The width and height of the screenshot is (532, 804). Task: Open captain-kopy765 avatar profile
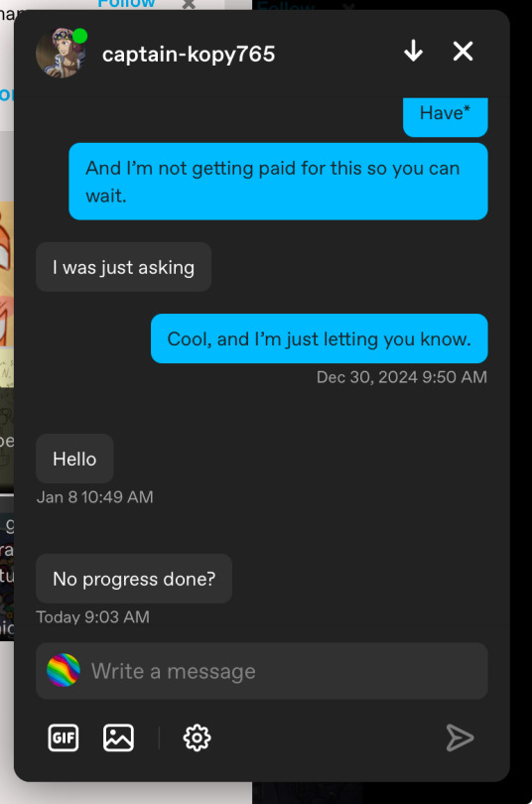coord(60,54)
